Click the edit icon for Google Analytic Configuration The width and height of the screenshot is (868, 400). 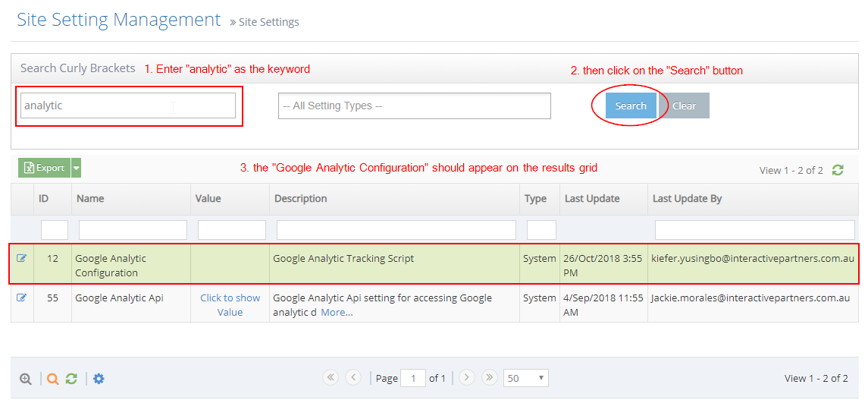[x=21, y=258]
